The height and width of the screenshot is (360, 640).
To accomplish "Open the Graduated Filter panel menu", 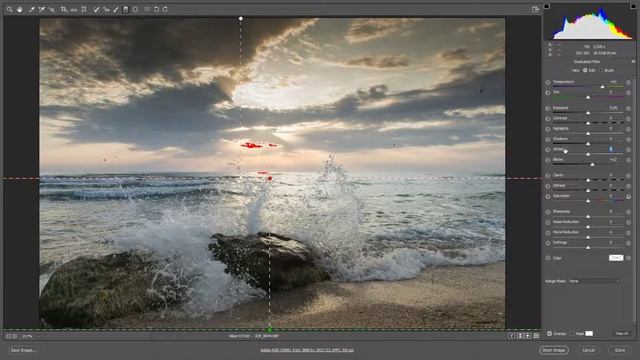I will (633, 62).
